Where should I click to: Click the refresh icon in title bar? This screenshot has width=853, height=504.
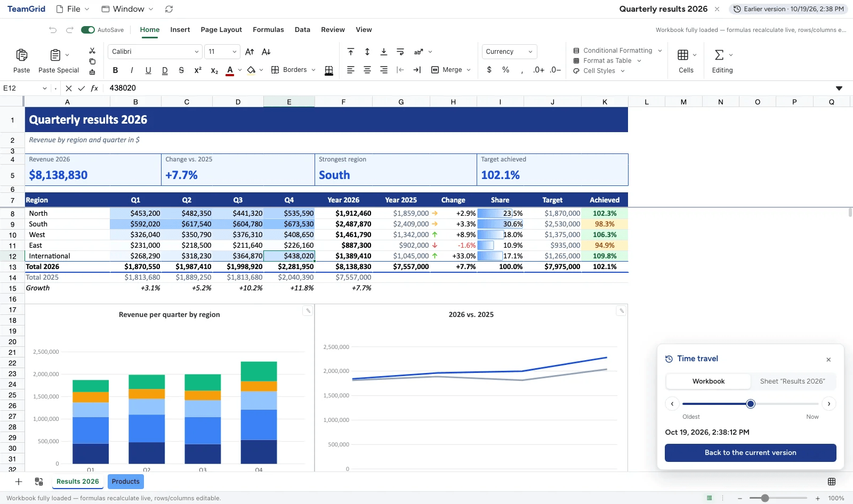tap(169, 9)
